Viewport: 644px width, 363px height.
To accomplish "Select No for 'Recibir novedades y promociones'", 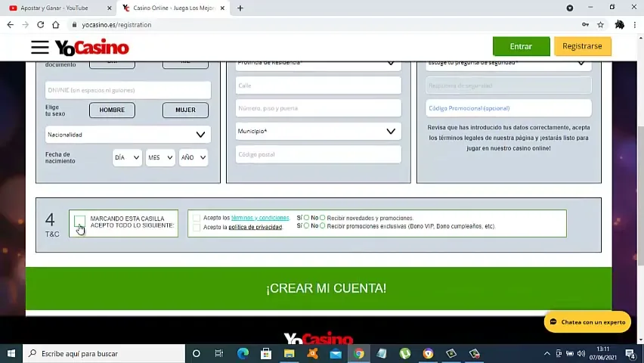I will (323, 218).
